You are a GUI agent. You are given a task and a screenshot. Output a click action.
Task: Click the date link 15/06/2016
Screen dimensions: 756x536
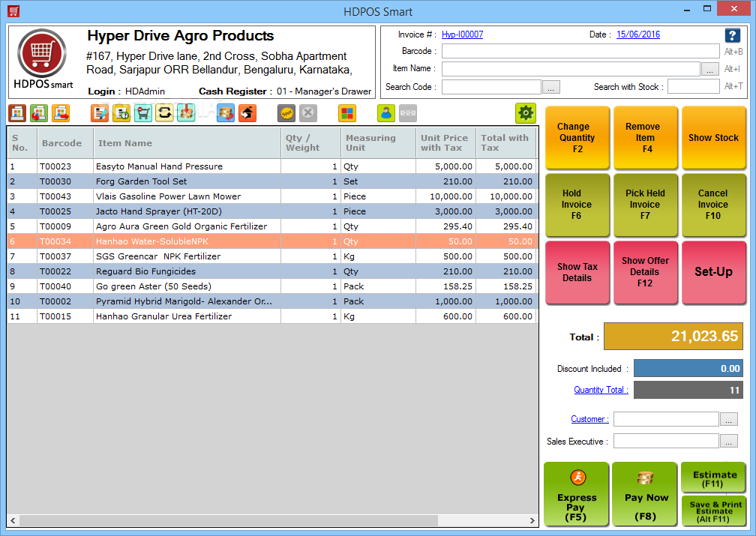click(x=637, y=34)
